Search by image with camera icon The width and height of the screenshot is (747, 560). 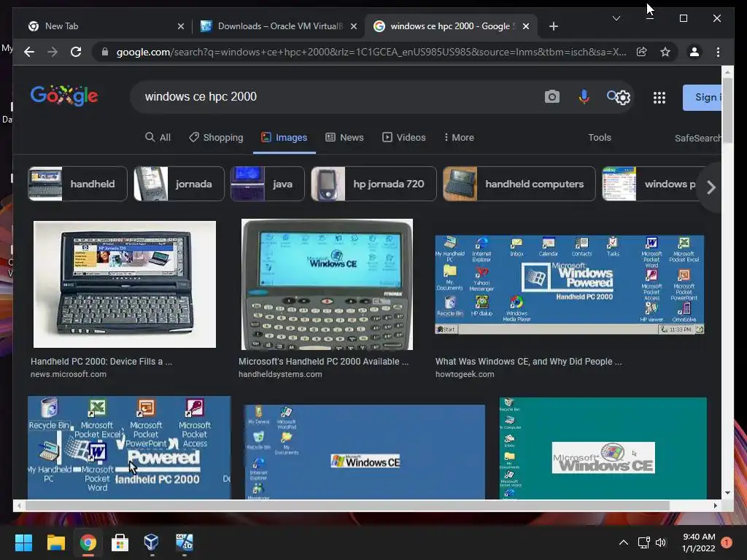pos(551,97)
